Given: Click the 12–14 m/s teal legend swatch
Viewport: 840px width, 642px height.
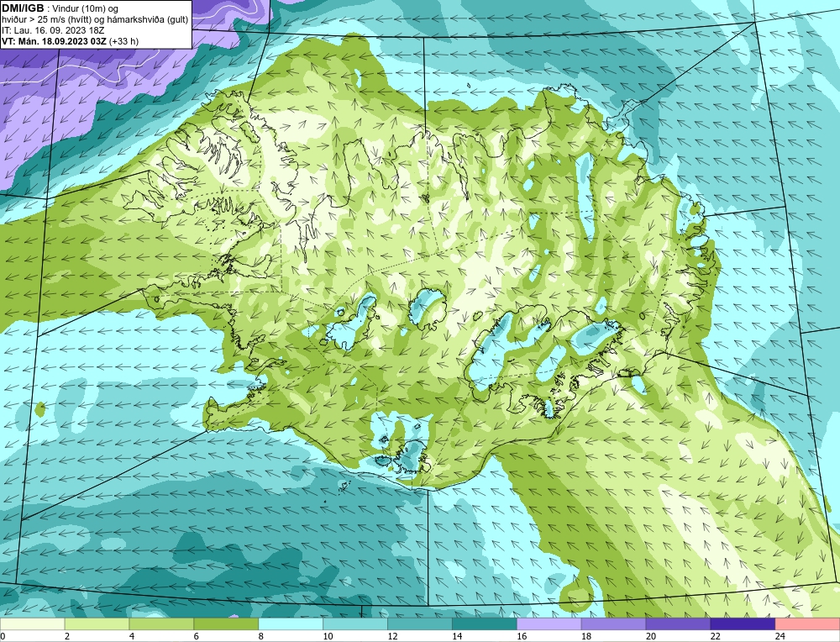Looking at the screenshot, I should coord(420,624).
